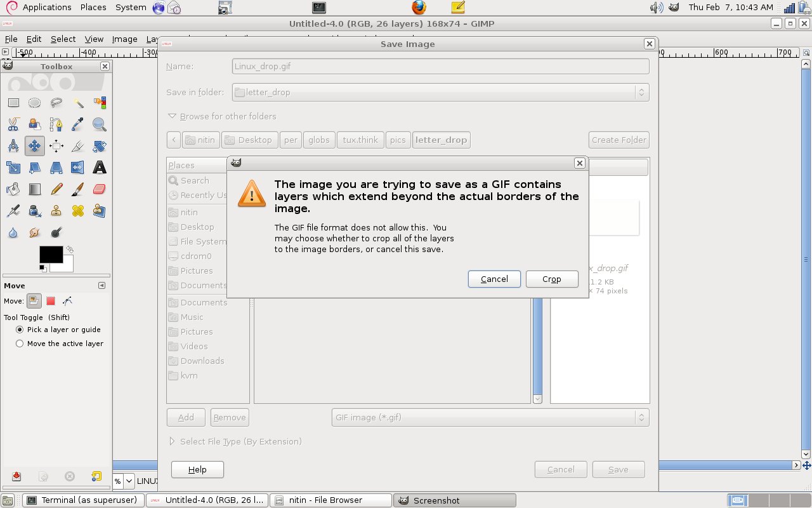Image resolution: width=812 pixels, height=508 pixels.
Task: Switch to Terminal (as superuser) in taskbar
Action: 83,500
